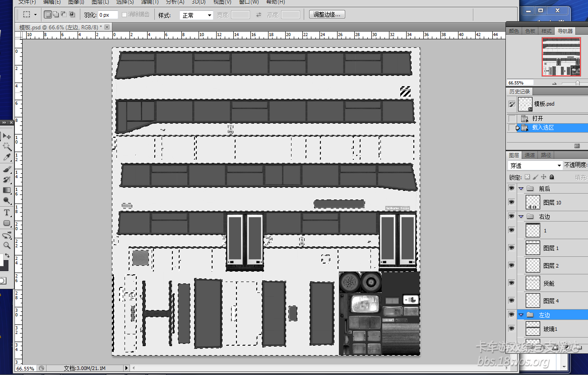Lock transparent pixels in Layers panel
This screenshot has height=375, width=588.
click(x=527, y=177)
